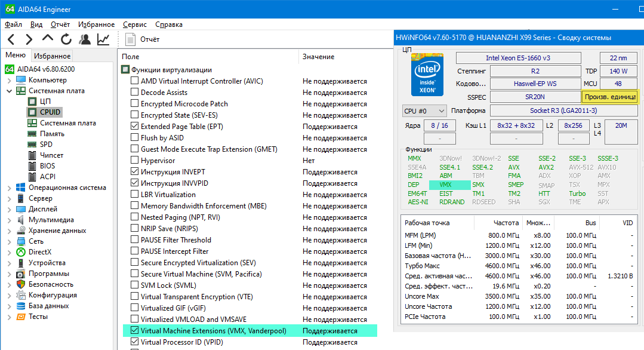
Task: Toggle the Hypervisor checkbox
Action: pos(135,161)
